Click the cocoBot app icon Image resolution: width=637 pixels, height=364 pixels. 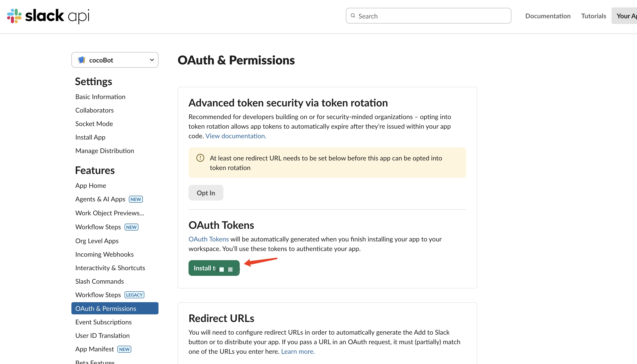81,60
